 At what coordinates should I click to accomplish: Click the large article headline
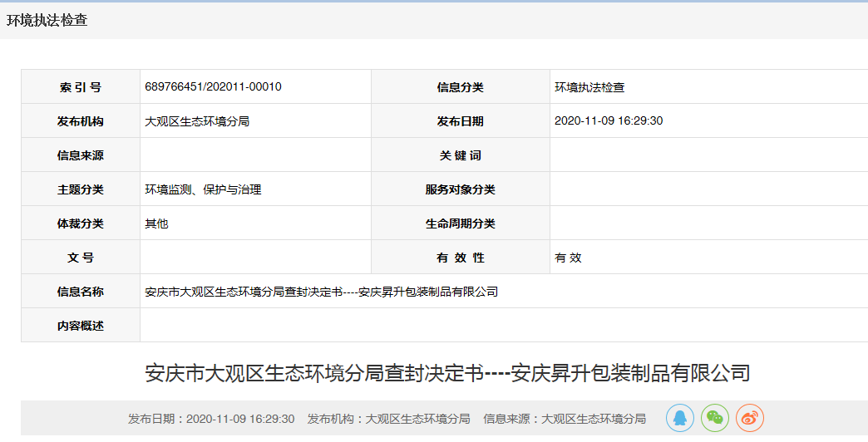pyautogui.click(x=447, y=373)
